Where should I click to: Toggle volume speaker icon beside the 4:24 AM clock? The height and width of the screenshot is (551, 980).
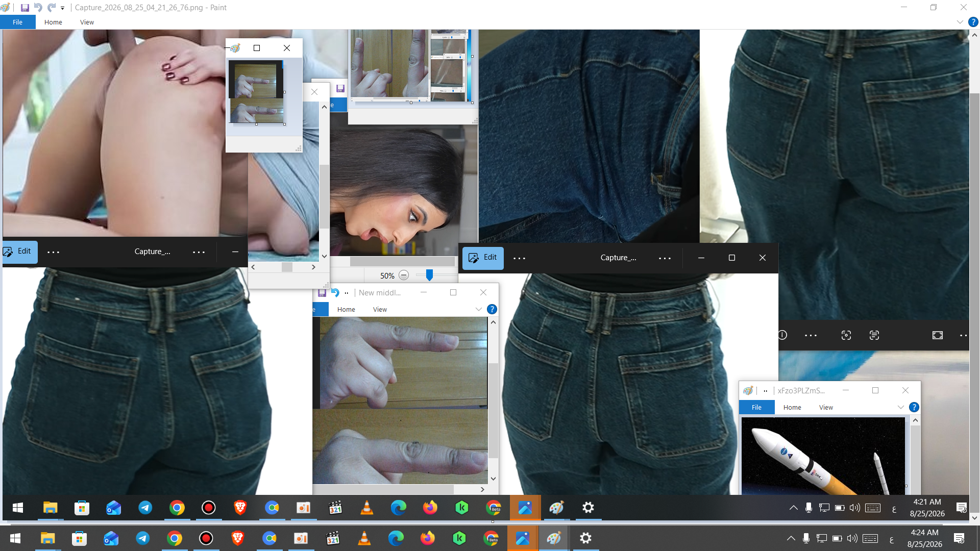[852, 538]
